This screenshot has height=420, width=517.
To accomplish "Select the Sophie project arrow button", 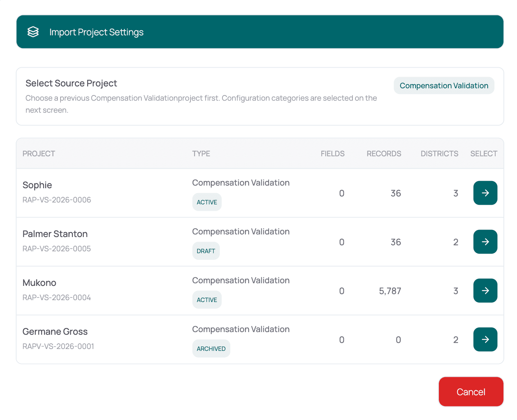I will click(x=485, y=193).
